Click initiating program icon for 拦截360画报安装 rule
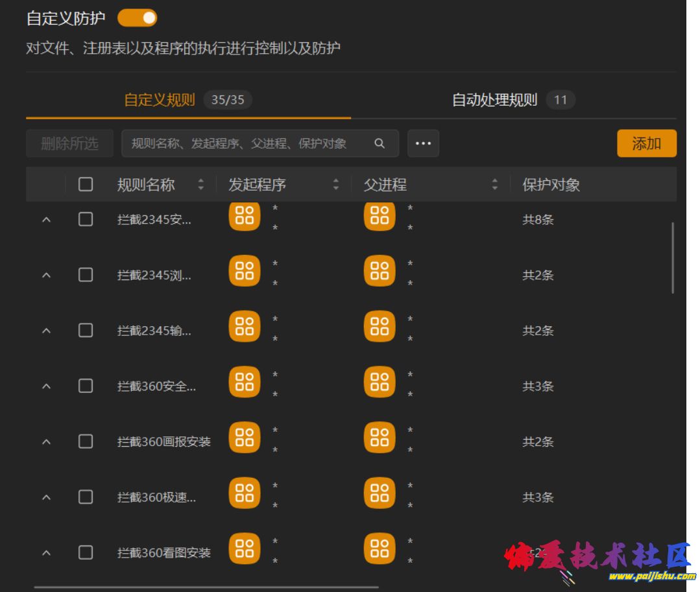The image size is (700, 592). (x=245, y=438)
